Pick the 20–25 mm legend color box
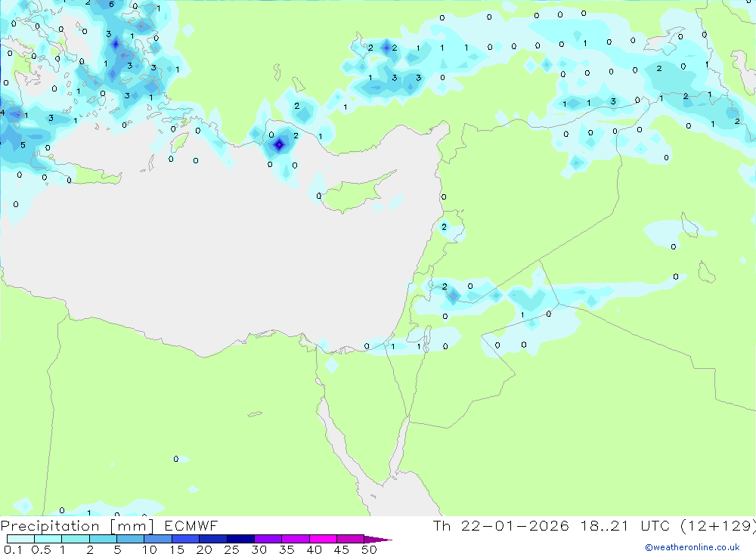 (x=213, y=539)
